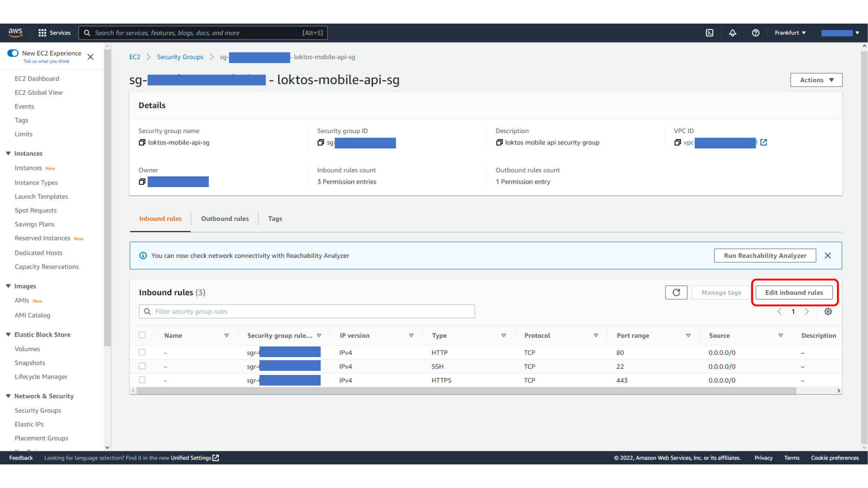Switch to the Tags tab
Image resolution: width=868 pixels, height=488 pixels.
(275, 219)
